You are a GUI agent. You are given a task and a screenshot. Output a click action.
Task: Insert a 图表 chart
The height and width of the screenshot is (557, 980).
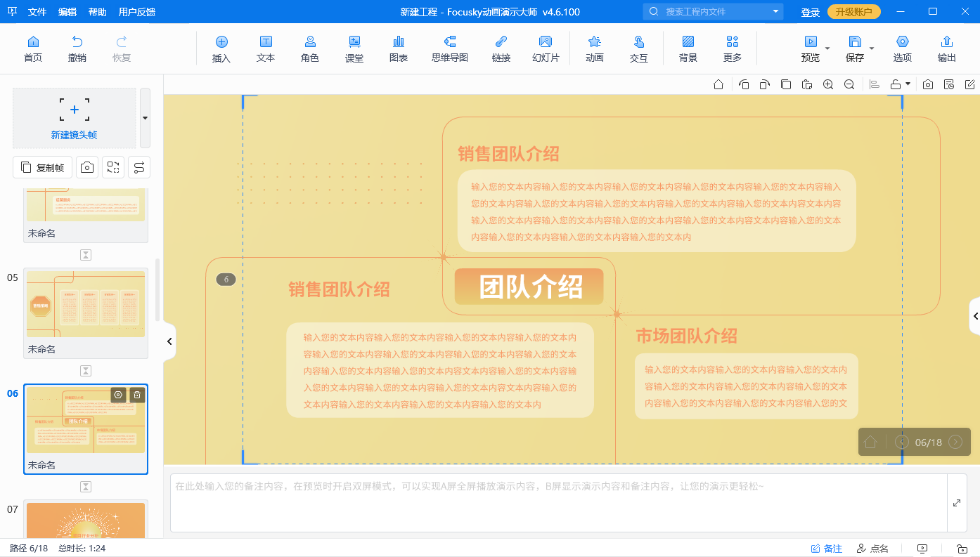[x=399, y=48]
